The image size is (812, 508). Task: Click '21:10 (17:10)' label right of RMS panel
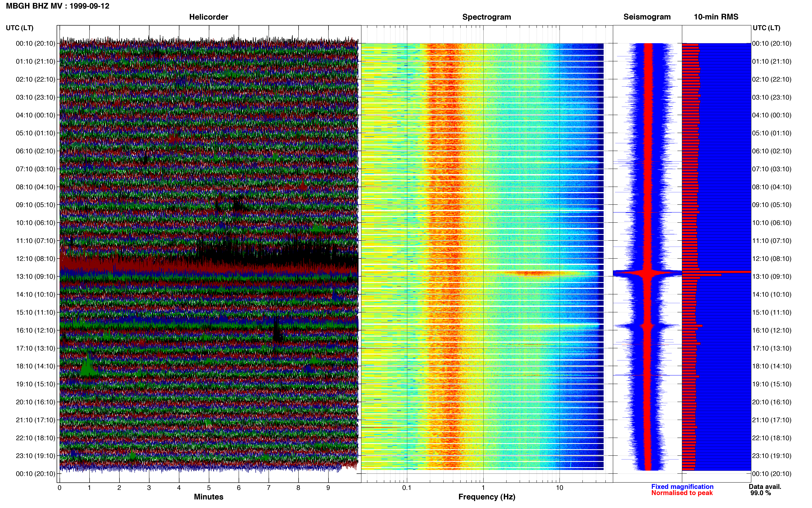(x=772, y=420)
